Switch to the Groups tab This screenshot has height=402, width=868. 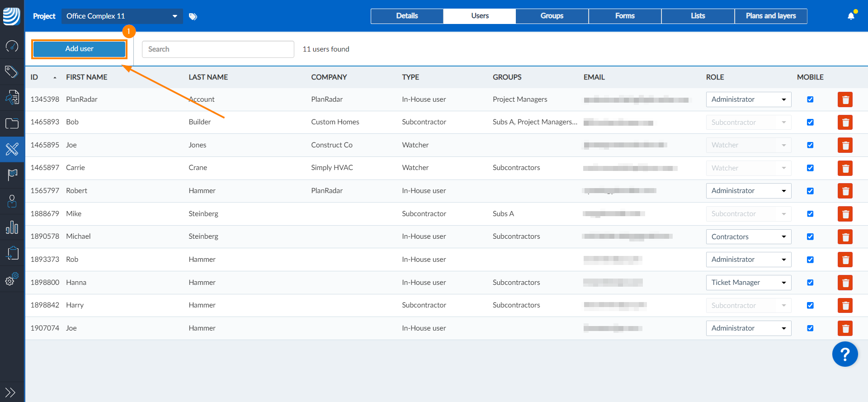[x=552, y=16]
